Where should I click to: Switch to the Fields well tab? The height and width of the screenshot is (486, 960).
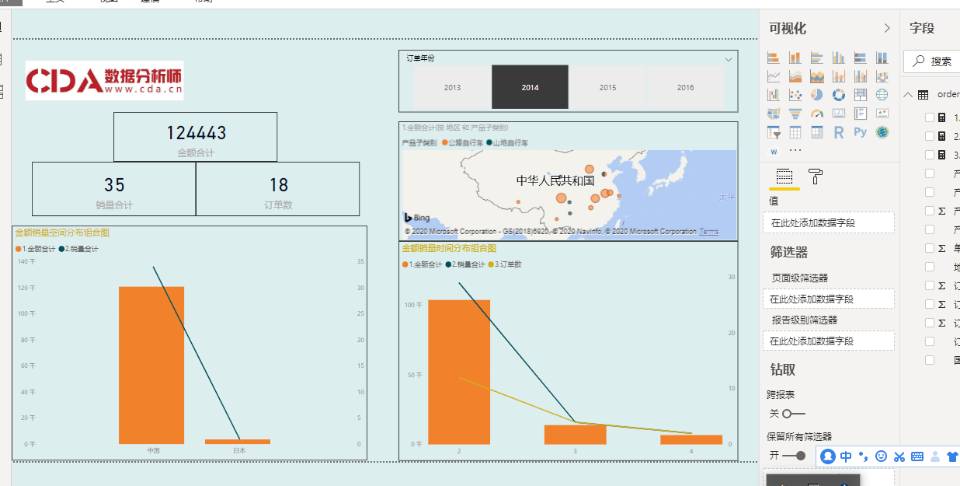pyautogui.click(x=784, y=177)
